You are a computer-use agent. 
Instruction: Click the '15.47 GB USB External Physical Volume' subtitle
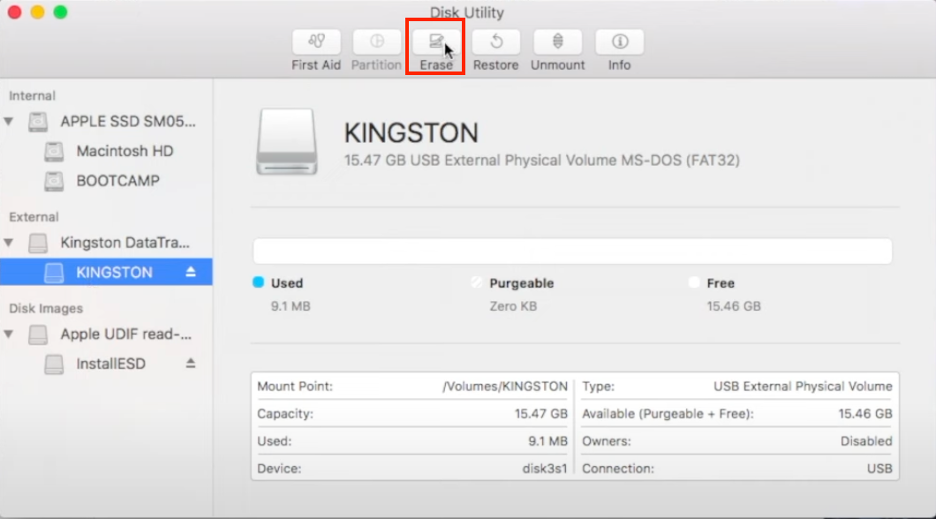pos(542,161)
